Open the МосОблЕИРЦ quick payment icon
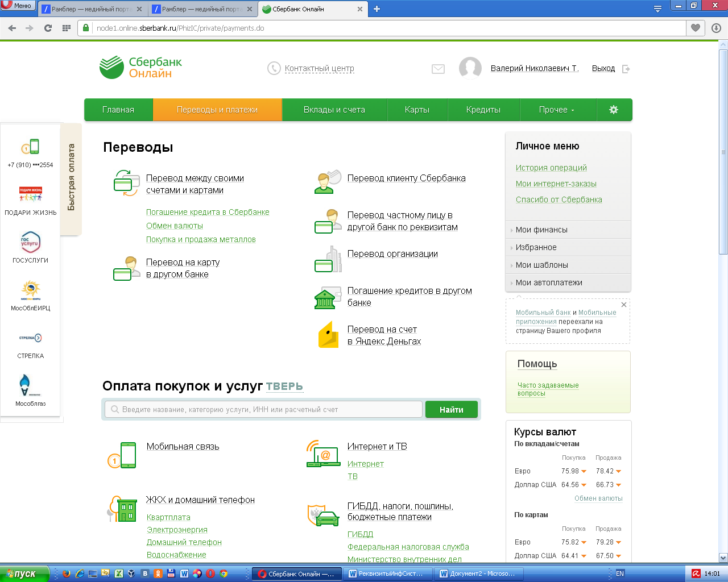 (x=31, y=290)
